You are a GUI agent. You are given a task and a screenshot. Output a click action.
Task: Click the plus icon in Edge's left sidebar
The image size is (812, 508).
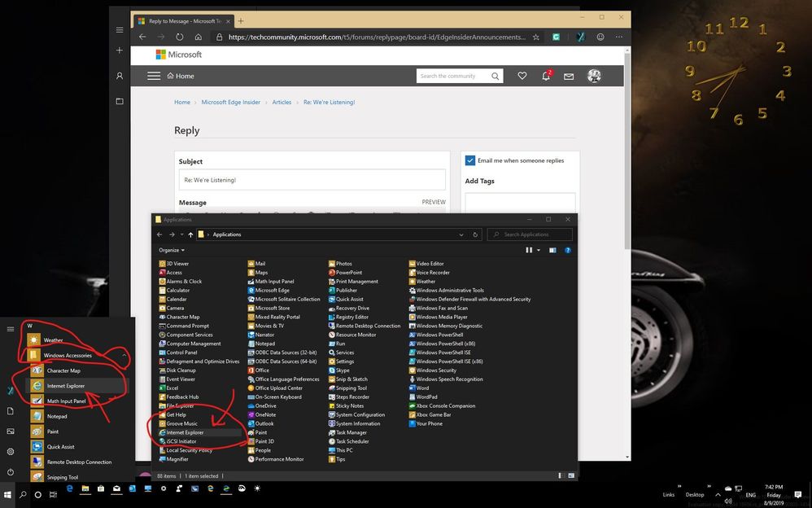tap(120, 50)
